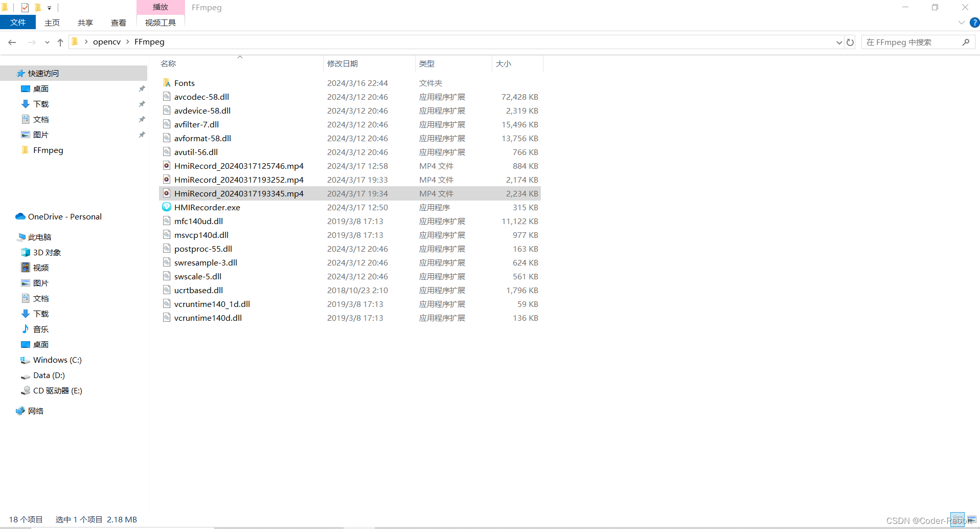Open the 视频工具 ribbon tab
The image size is (980, 529).
[161, 23]
